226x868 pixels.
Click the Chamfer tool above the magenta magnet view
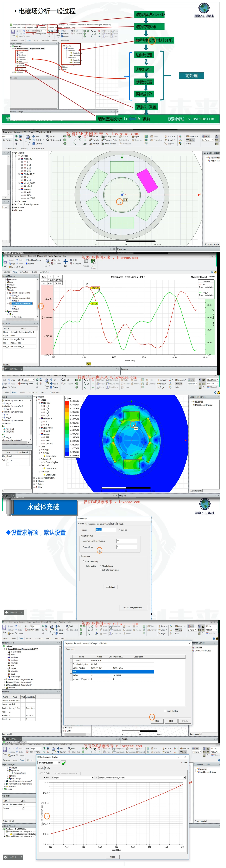156,140
